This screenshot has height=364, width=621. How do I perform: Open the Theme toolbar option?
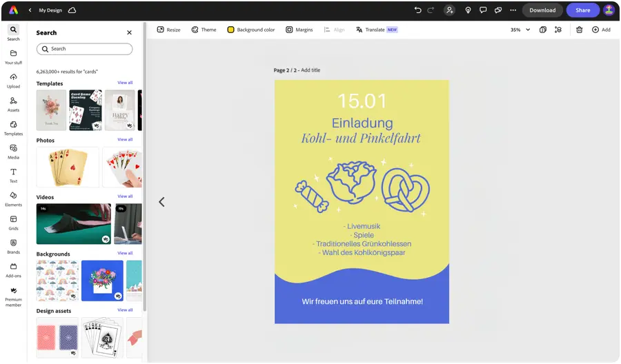point(204,30)
